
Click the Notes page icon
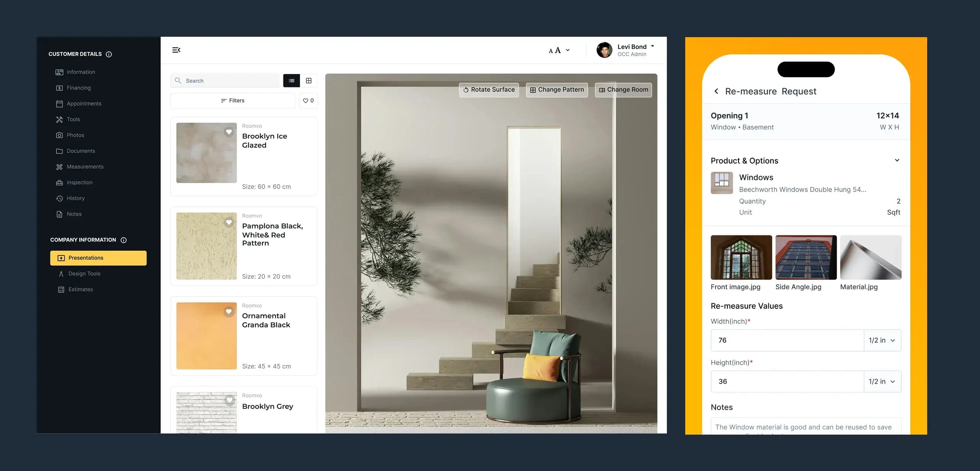[59, 214]
